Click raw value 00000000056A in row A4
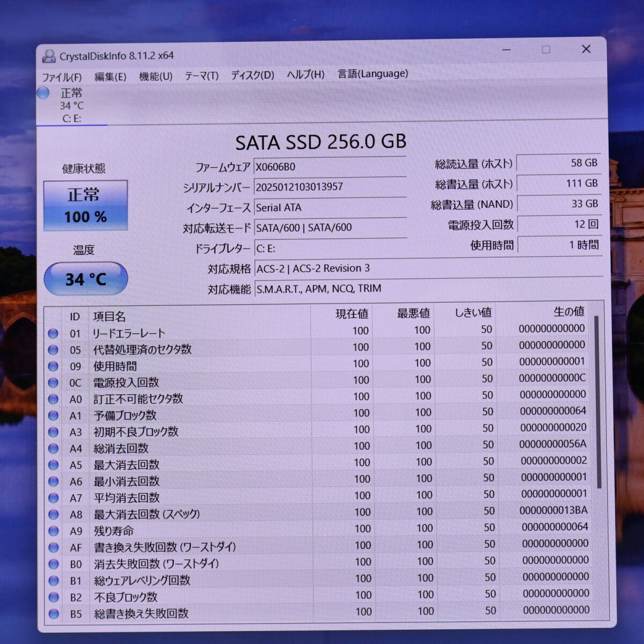This screenshot has width=644, height=644. pos(553,444)
